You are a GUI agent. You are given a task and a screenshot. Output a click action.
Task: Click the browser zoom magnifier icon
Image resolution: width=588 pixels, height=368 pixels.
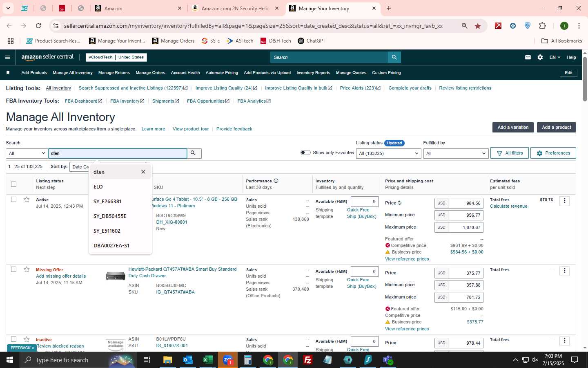[464, 26]
